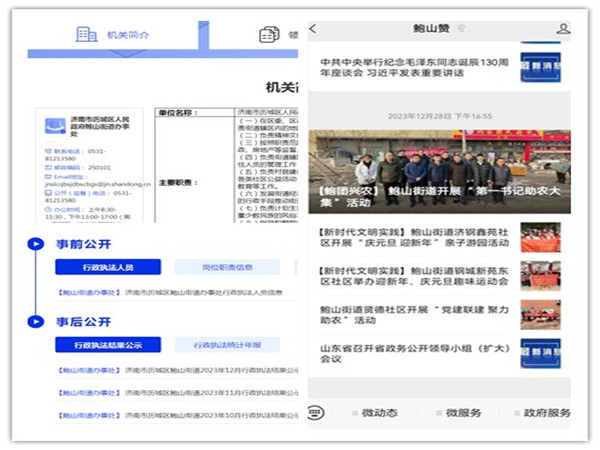Click the 邮政编码 icon
This screenshot has width=600, height=450.
(48, 167)
